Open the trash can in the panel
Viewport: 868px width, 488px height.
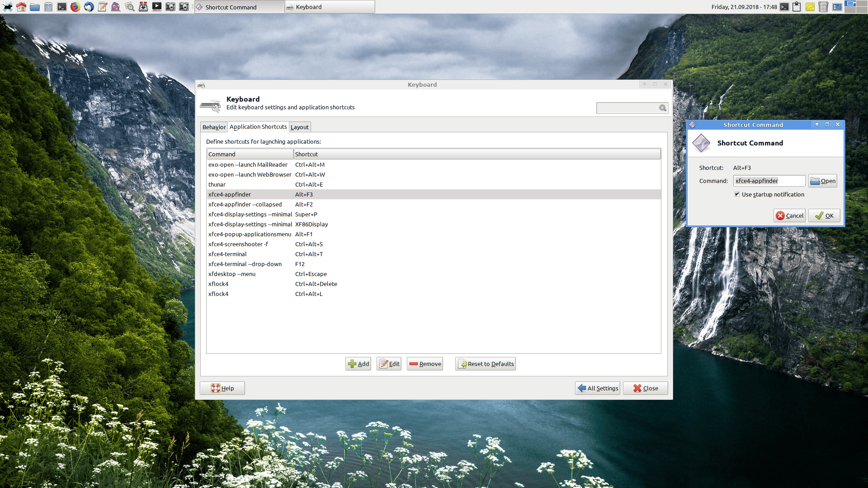pyautogui.click(x=823, y=7)
